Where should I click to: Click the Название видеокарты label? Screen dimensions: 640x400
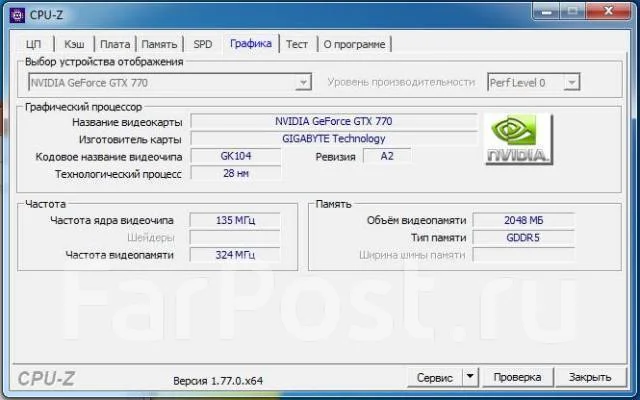tap(127, 122)
